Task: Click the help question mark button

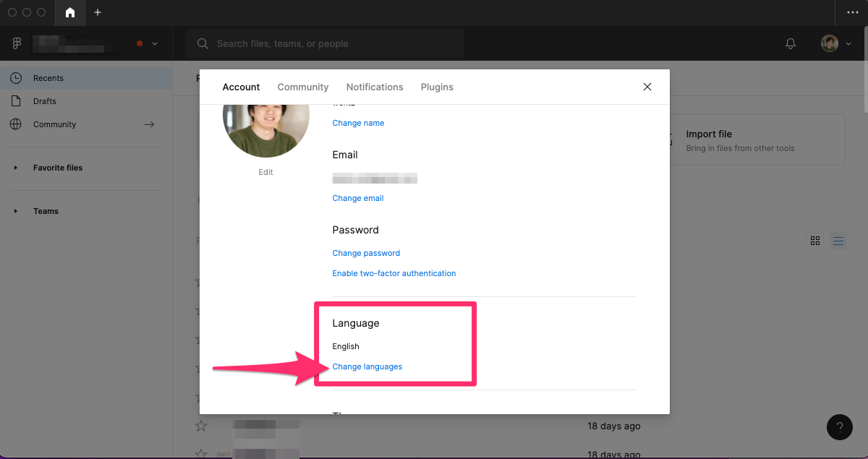Action: (x=839, y=427)
